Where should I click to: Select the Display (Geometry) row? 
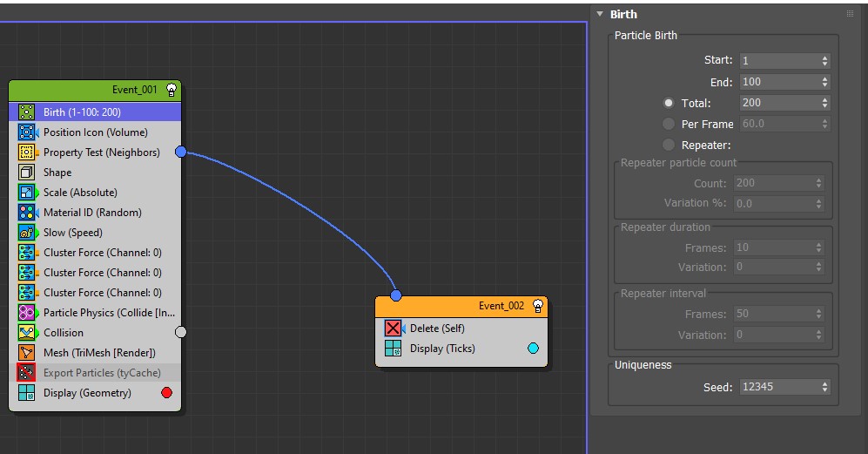(x=95, y=392)
